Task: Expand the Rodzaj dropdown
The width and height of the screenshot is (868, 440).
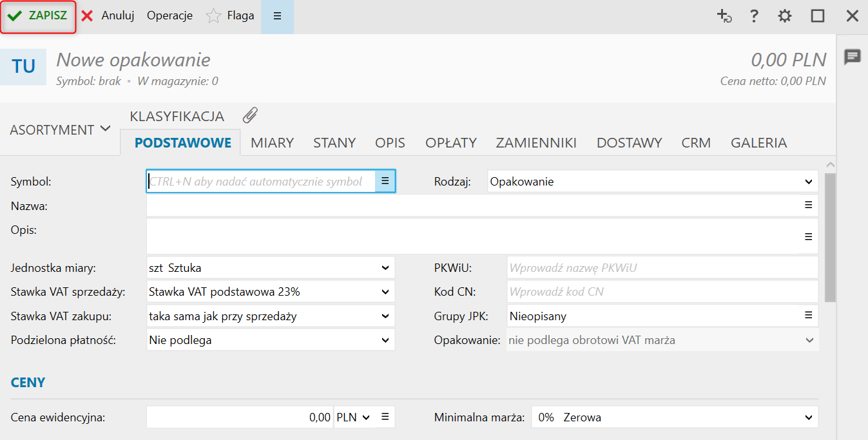Action: [809, 182]
